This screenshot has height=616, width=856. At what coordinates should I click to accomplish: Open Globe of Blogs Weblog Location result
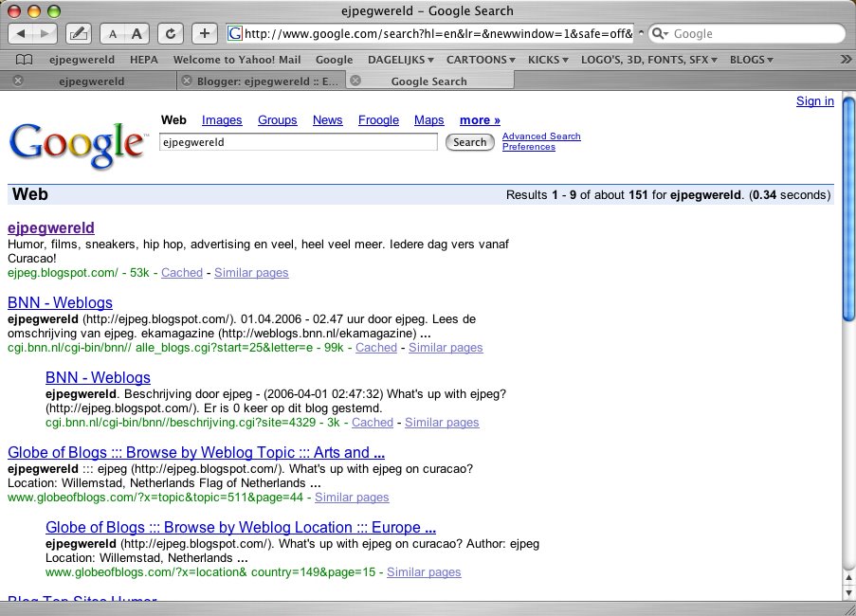240,527
